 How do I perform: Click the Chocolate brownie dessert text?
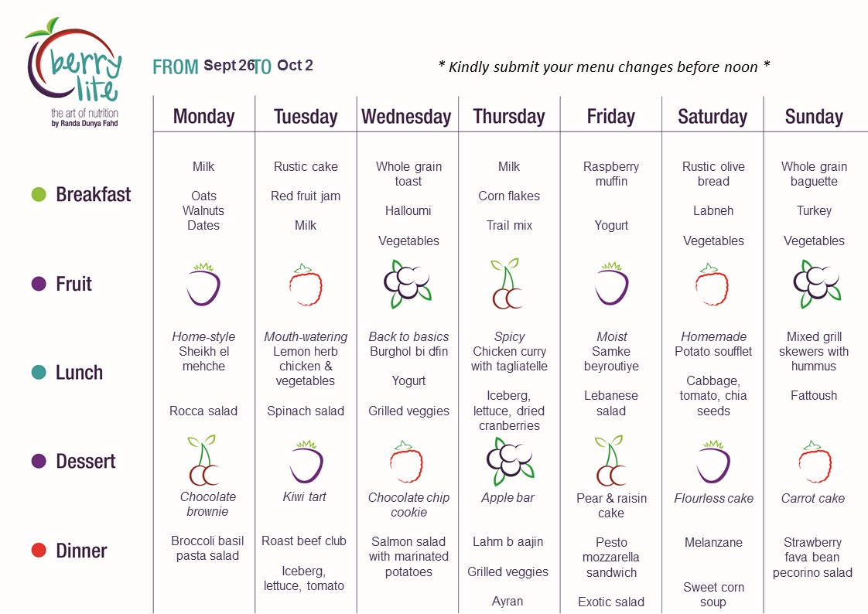[x=208, y=504]
